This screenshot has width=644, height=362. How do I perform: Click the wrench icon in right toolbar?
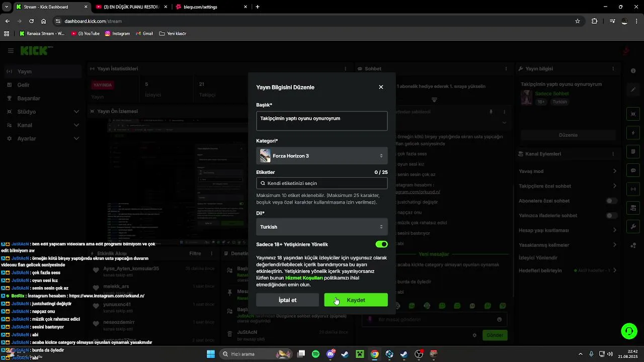click(x=633, y=227)
